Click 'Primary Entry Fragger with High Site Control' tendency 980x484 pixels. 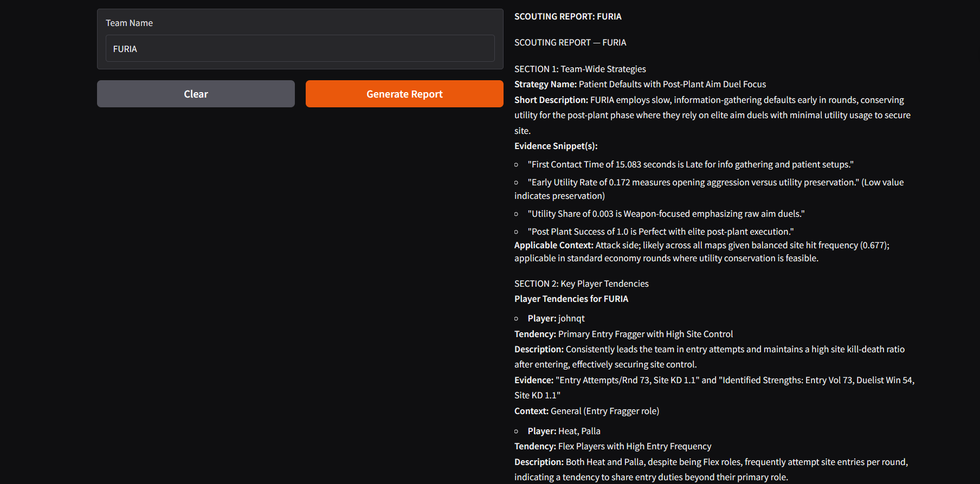click(x=646, y=334)
